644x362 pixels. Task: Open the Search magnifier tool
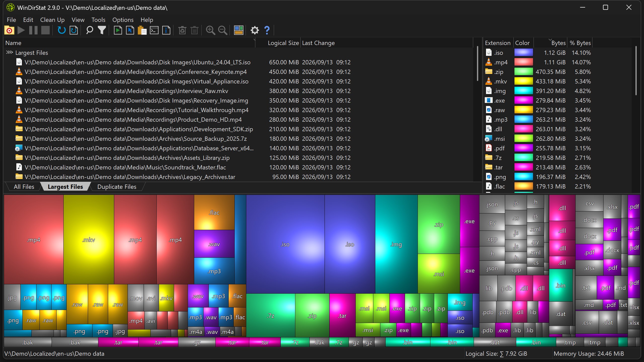pos(90,30)
